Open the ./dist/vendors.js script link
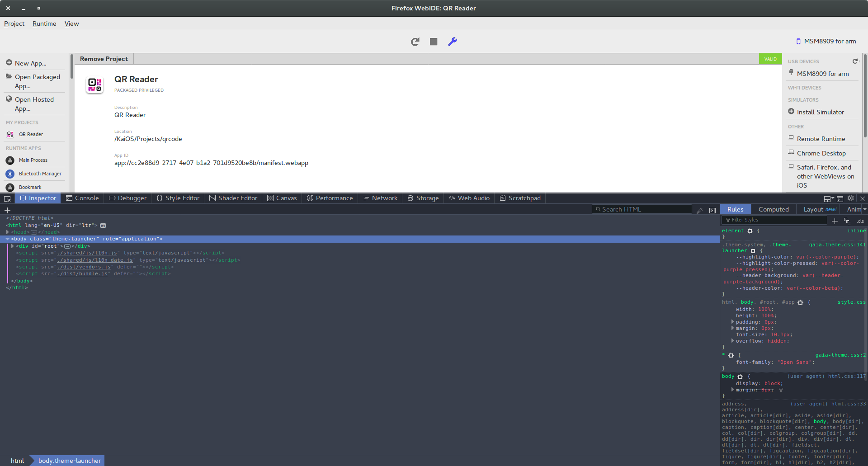Viewport: 868px width, 466px height. tap(84, 267)
